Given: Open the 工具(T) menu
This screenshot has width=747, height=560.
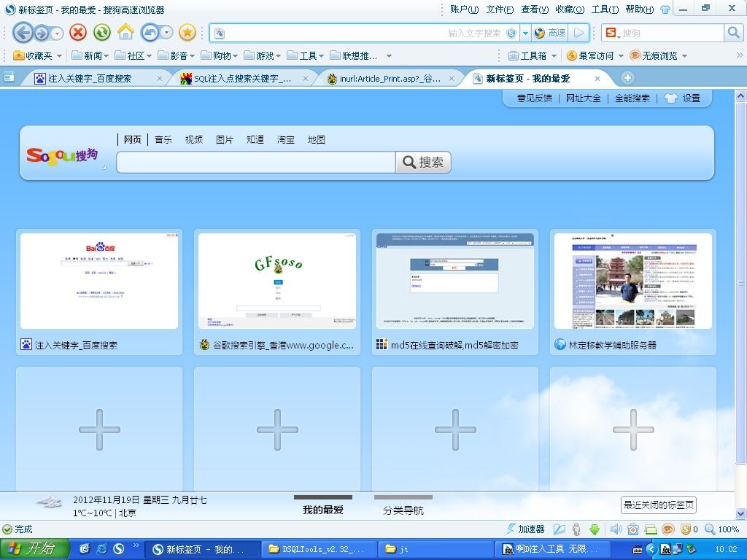Looking at the screenshot, I should coord(605,9).
